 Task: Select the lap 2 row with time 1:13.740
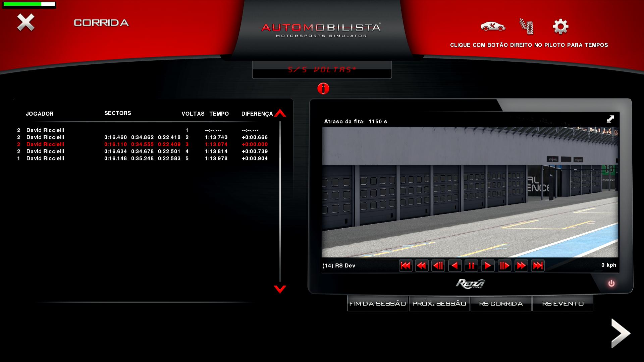(143, 137)
